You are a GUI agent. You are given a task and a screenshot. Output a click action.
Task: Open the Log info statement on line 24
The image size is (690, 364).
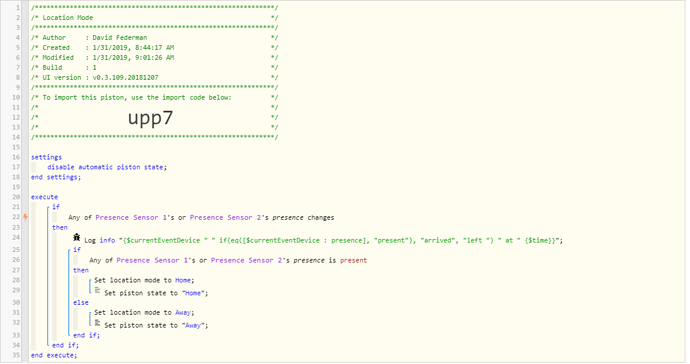point(323,240)
